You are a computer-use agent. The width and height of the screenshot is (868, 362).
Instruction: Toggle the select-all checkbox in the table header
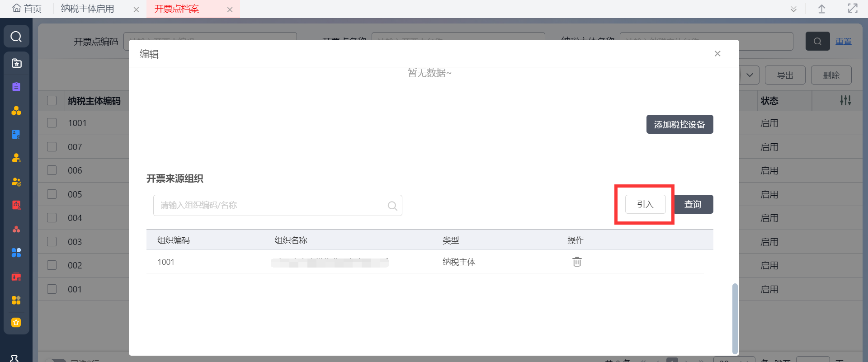(x=52, y=101)
